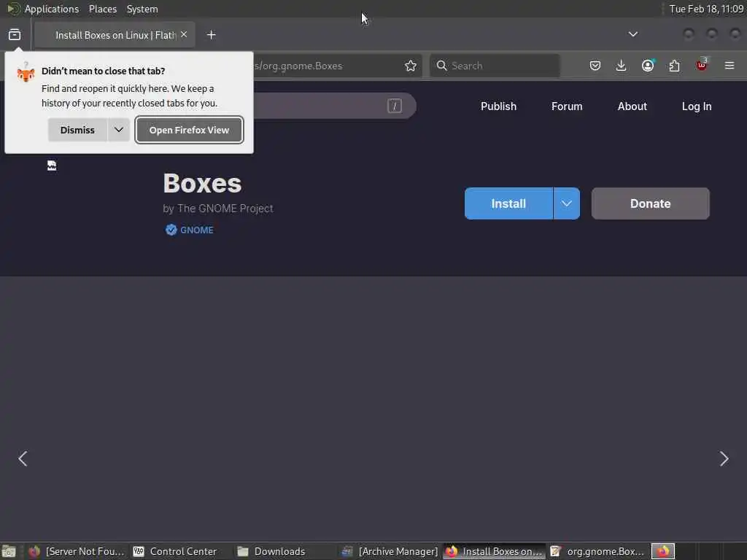Open the Publish page on Flathub
This screenshot has width=747, height=560.
click(x=498, y=106)
